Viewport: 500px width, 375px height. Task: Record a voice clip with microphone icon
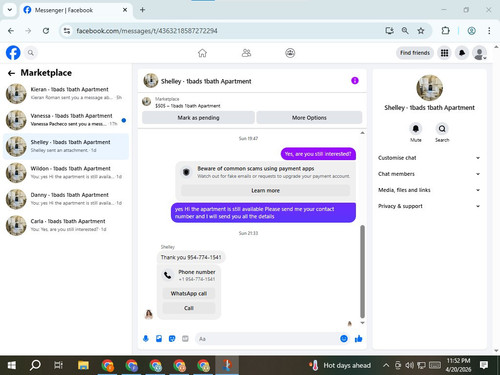146,339
